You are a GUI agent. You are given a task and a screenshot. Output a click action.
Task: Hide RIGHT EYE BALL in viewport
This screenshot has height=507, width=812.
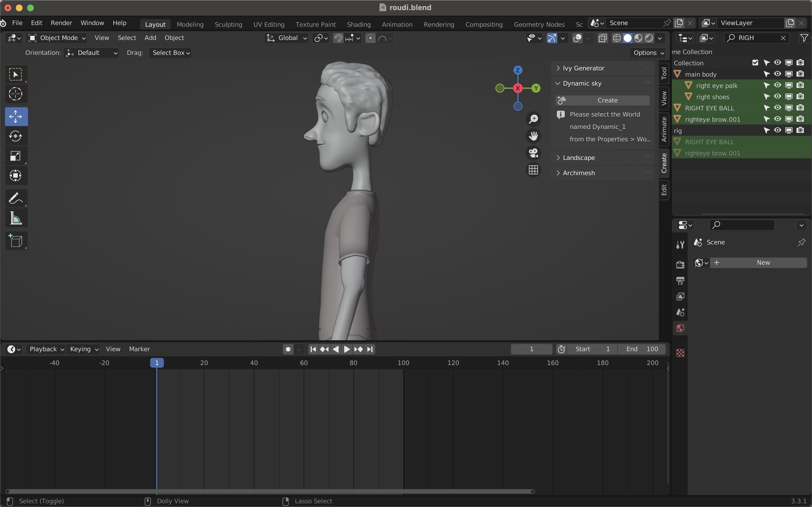coord(777,108)
